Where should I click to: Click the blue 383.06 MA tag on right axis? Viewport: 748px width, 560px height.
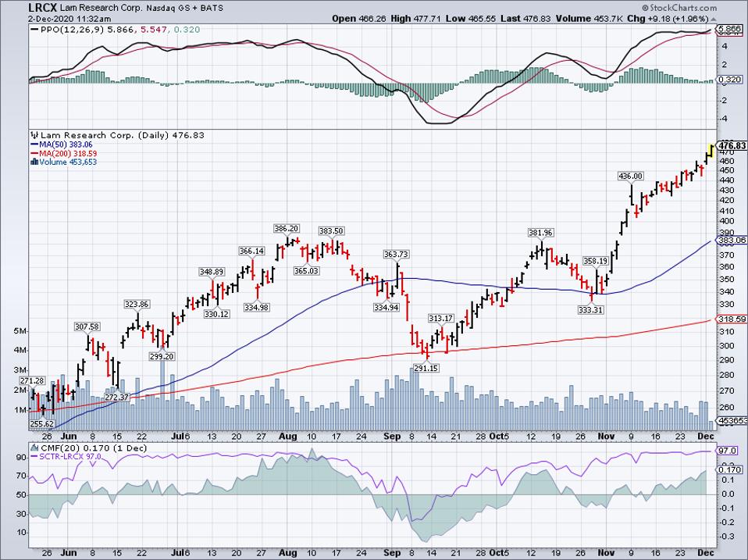pos(732,241)
